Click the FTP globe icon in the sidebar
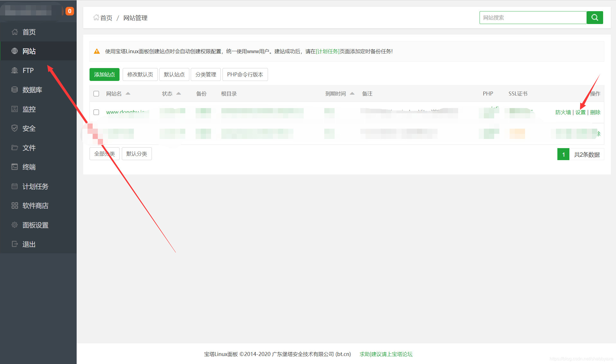Viewport: 616px width, 364px height. pyautogui.click(x=15, y=70)
